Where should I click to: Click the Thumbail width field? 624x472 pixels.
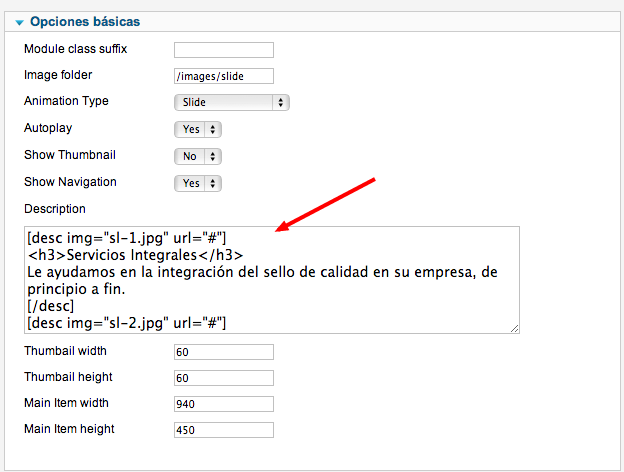[x=224, y=352]
